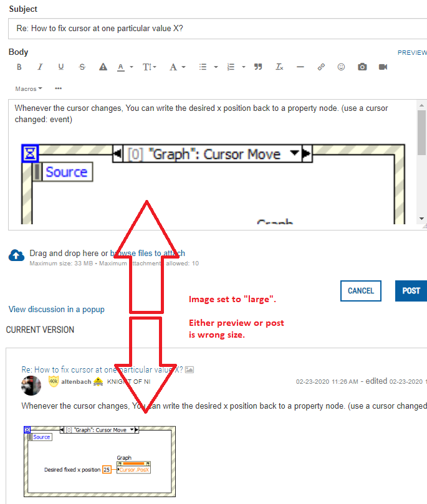Click the small posted LabVIEW diagram image

(x=100, y=462)
